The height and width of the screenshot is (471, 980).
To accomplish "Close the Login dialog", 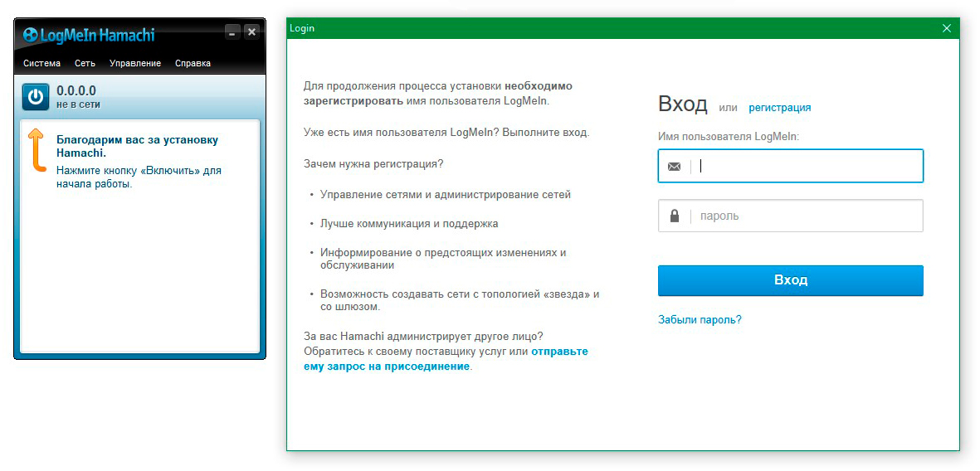I will click(946, 28).
